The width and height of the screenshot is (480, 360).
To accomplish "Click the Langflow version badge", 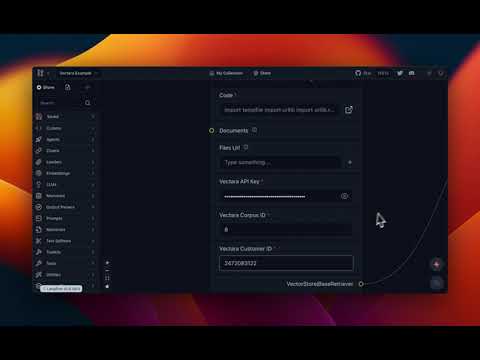I will point(61,289).
